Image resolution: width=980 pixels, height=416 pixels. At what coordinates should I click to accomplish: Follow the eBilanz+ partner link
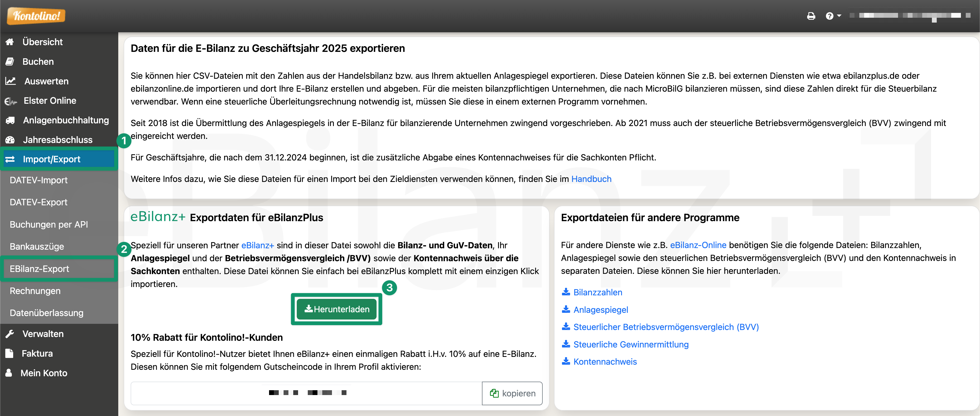[x=257, y=245]
